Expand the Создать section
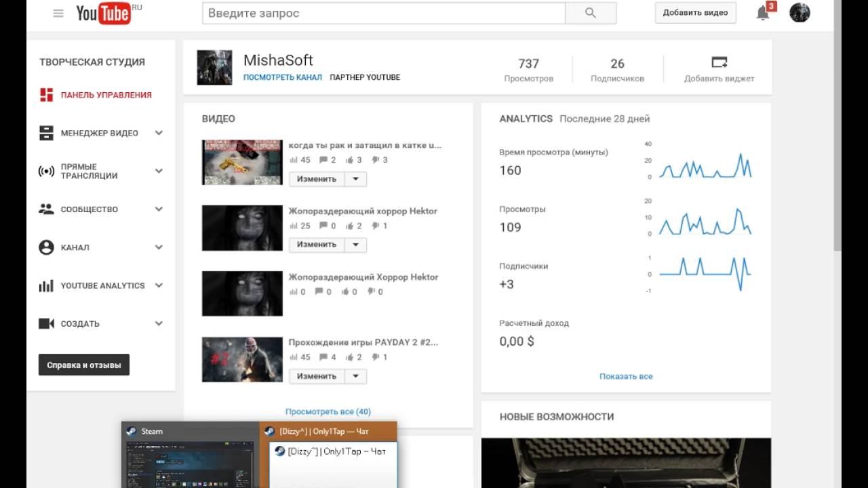The height and width of the screenshot is (488, 868). point(159,324)
